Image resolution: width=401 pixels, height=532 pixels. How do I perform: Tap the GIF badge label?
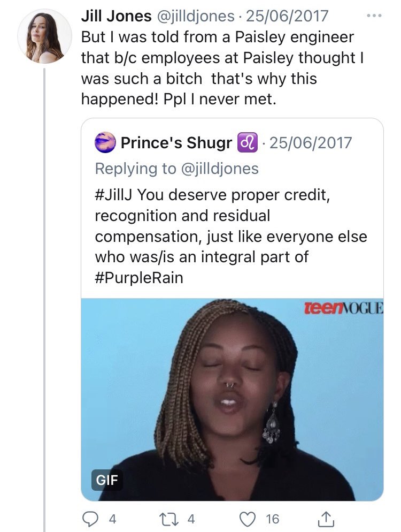(107, 480)
